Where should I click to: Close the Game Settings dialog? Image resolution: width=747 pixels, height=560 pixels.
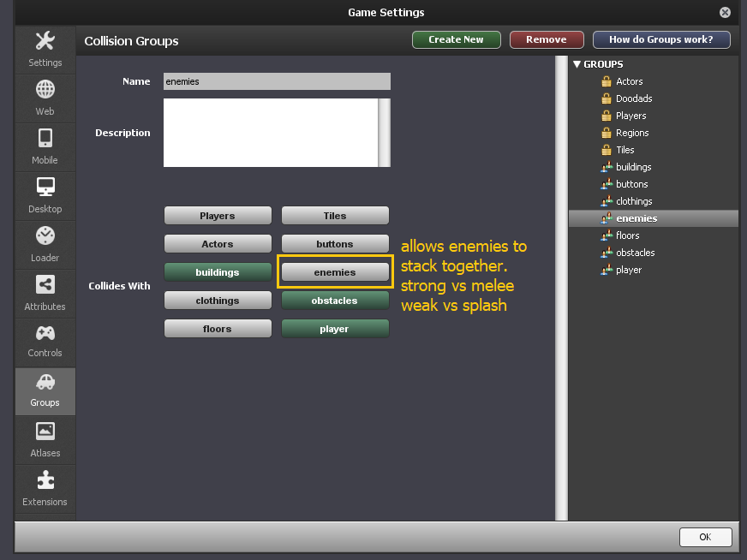(725, 12)
